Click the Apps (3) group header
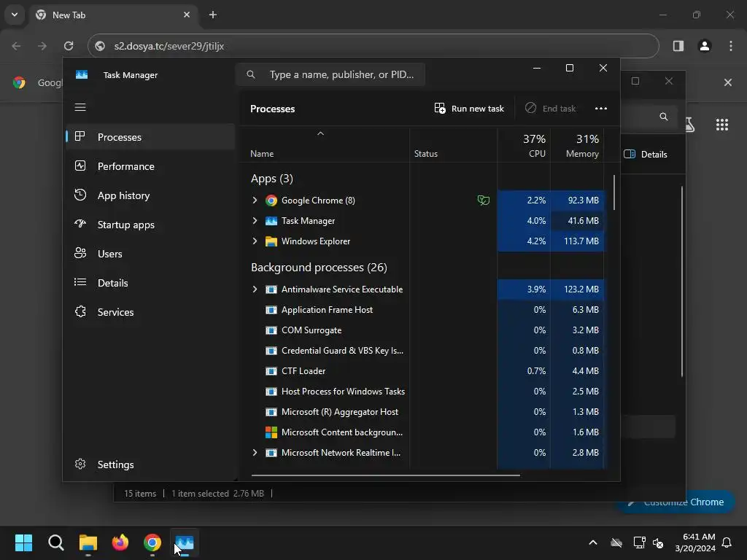This screenshot has height=560, width=747. pos(272,179)
